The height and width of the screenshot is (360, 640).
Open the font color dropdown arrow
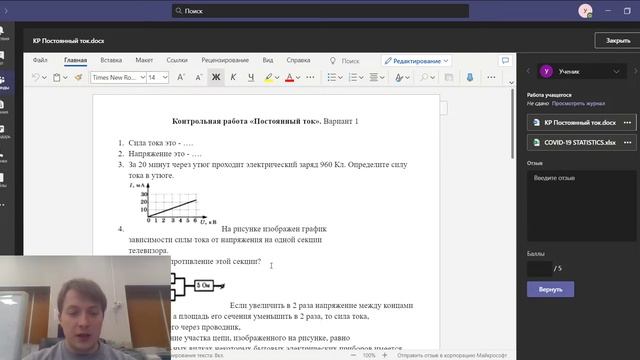pyautogui.click(x=298, y=78)
